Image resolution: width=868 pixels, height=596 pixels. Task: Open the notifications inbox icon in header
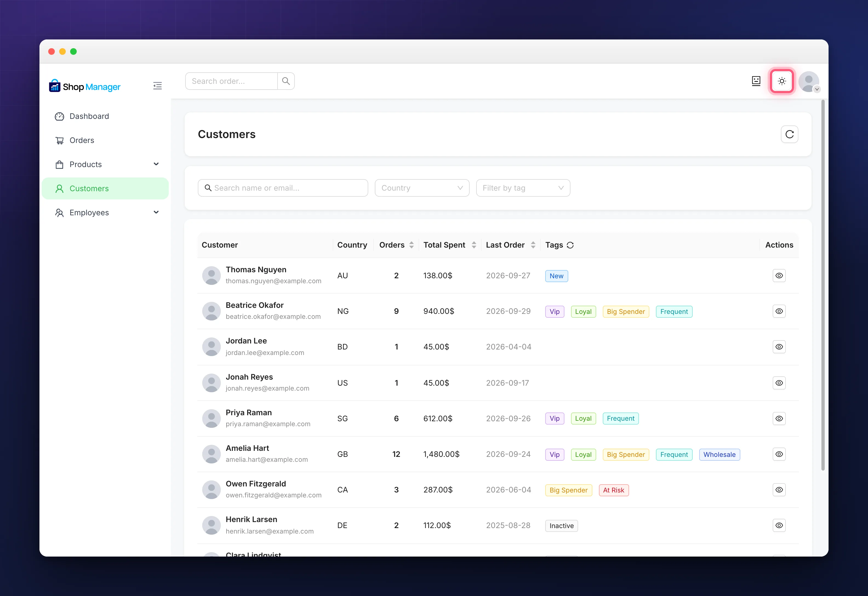pos(756,81)
